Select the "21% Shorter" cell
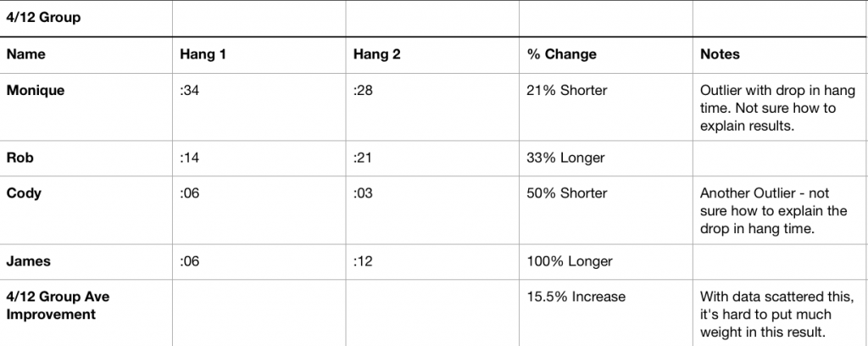Viewport: 868px width, 346px height. [567, 90]
